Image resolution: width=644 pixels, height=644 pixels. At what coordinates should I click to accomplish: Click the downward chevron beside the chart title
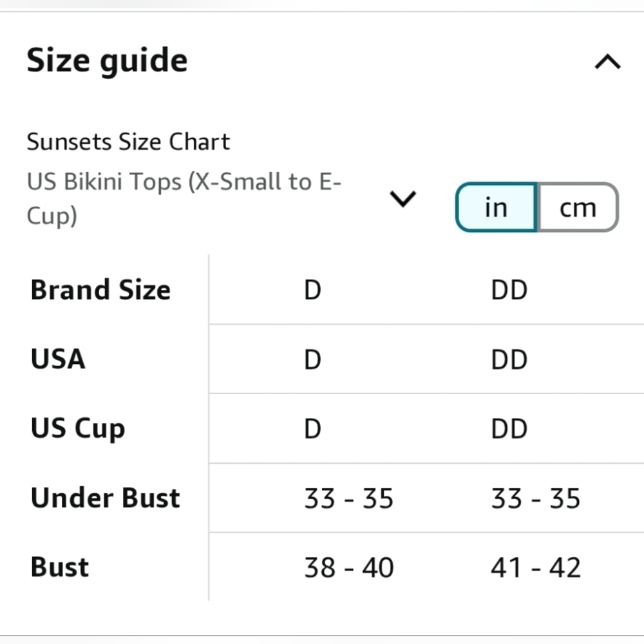[403, 200]
